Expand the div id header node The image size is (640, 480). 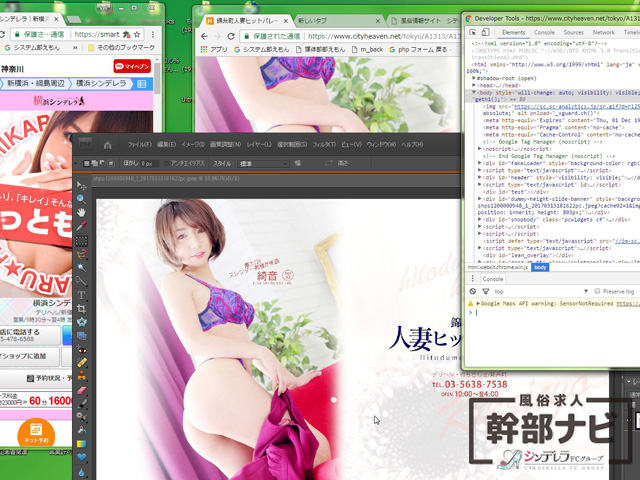pyautogui.click(x=480, y=178)
